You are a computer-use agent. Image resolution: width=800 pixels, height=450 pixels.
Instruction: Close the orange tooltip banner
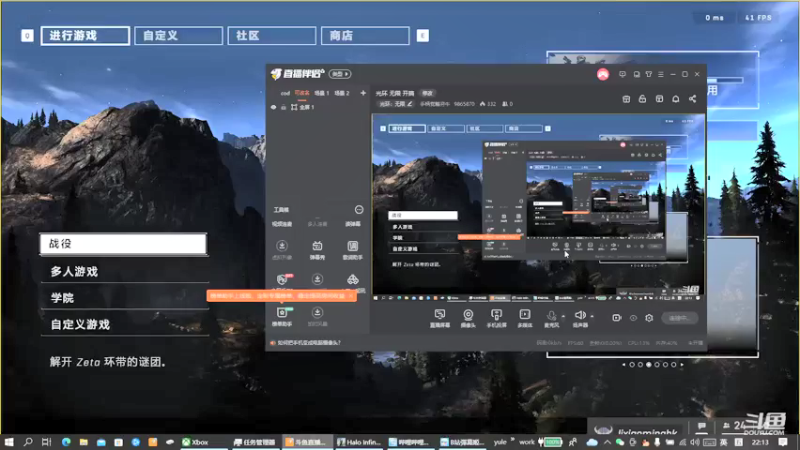pos(351,296)
